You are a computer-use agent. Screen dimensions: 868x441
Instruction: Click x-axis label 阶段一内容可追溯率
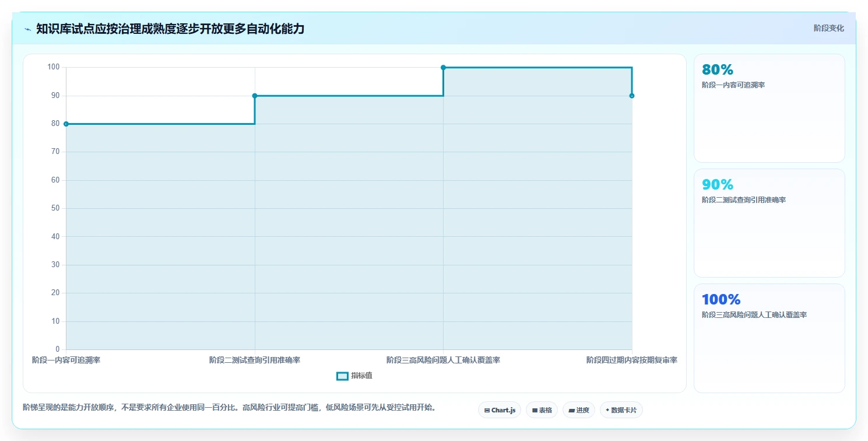coord(66,360)
